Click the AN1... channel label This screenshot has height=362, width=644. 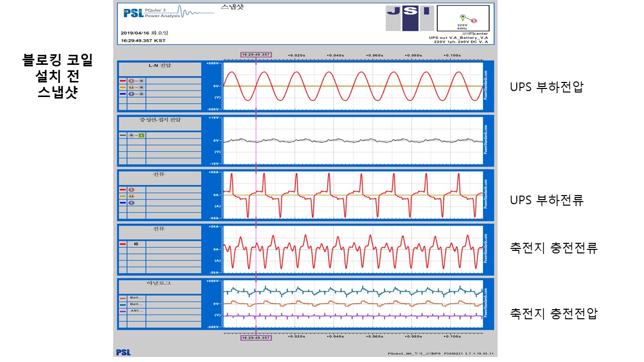click(136, 311)
